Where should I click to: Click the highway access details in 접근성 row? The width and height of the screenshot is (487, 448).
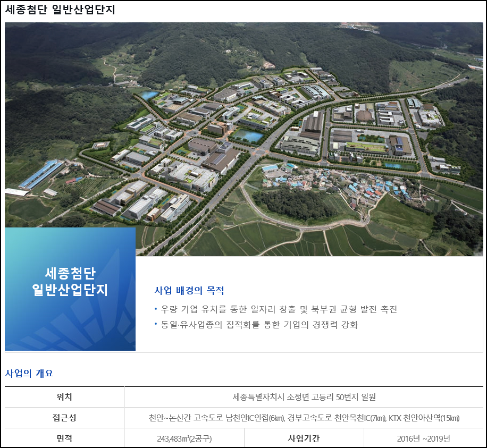click(304, 418)
